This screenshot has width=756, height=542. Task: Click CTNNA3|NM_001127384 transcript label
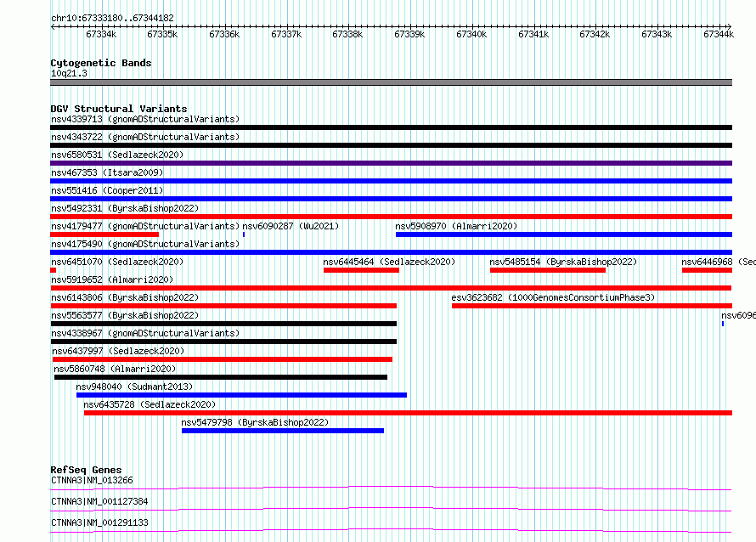[99, 501]
